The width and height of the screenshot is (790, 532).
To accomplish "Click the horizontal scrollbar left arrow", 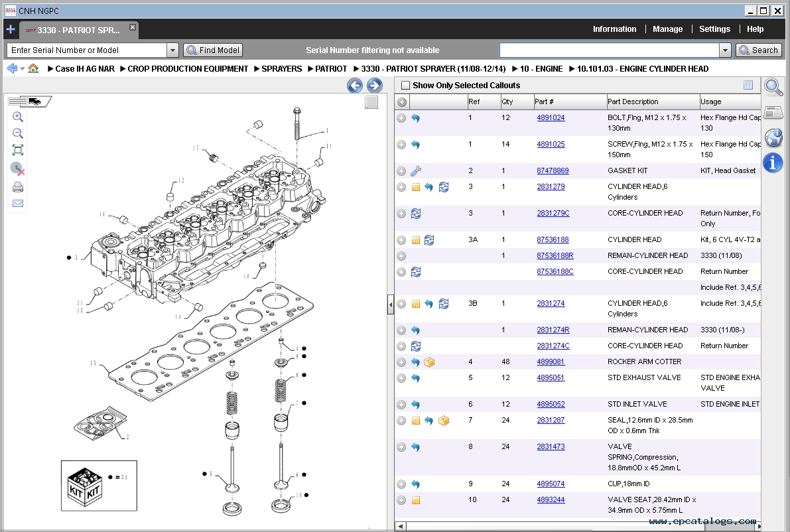I will (x=401, y=527).
